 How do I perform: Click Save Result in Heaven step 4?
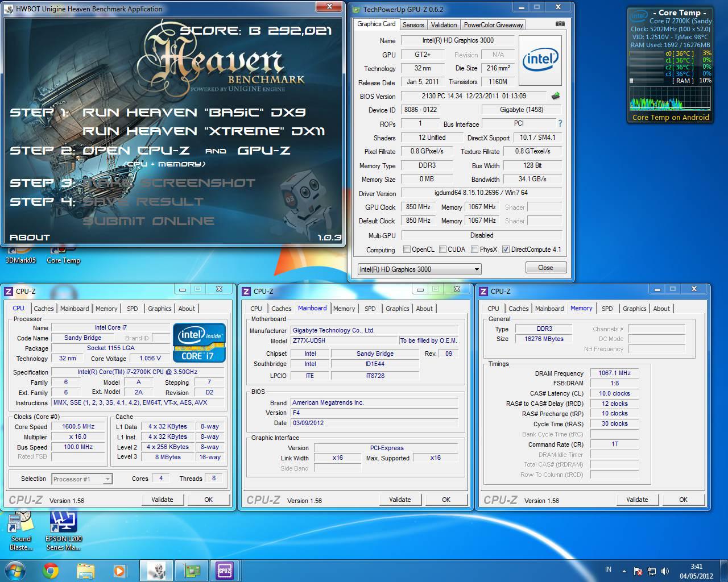coord(143,202)
